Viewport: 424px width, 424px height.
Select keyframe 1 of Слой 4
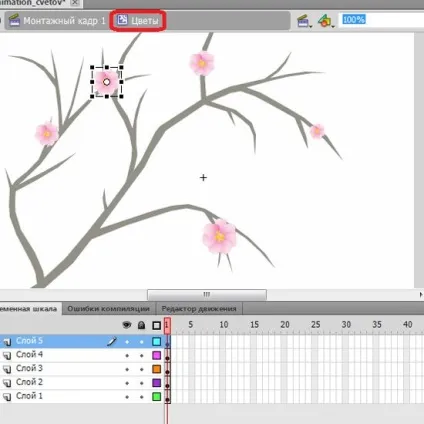coord(167,355)
